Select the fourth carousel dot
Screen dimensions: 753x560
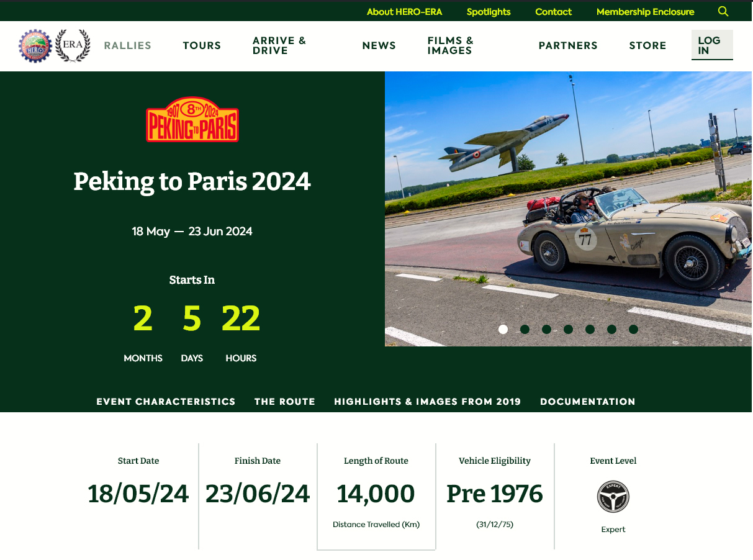[568, 329]
